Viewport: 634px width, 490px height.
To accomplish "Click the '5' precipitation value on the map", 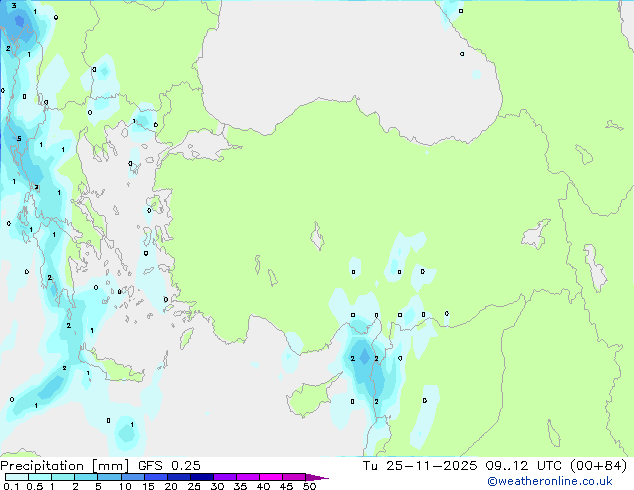I will pyautogui.click(x=19, y=139).
